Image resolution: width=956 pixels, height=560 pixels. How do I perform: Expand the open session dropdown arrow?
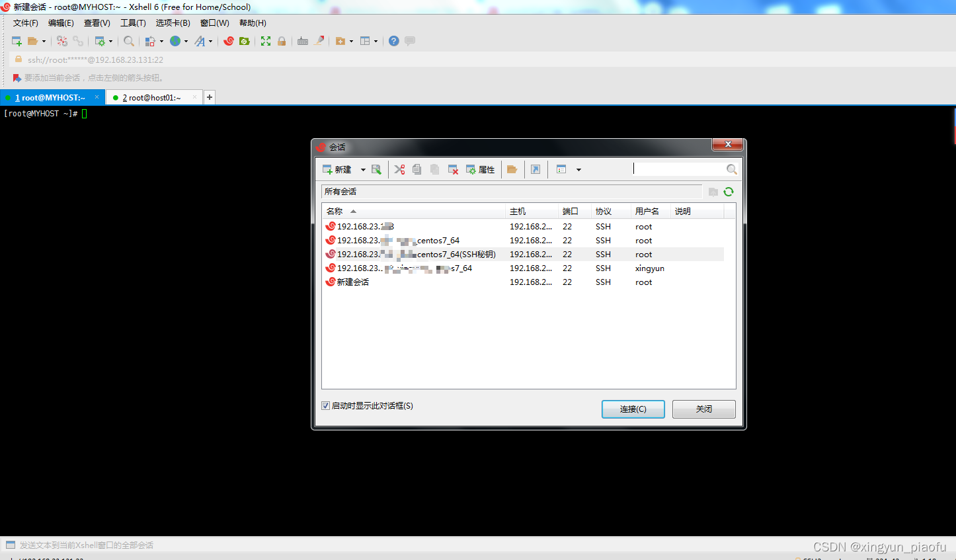(44, 41)
